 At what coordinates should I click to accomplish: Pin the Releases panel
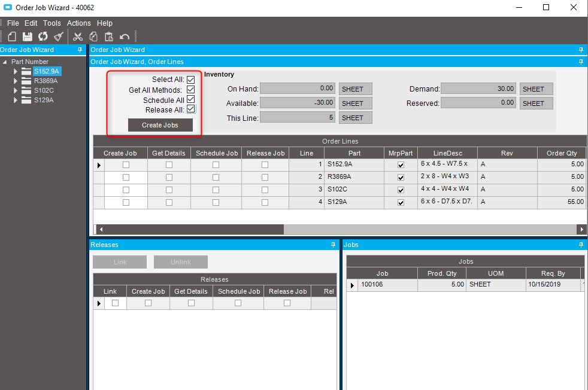333,245
